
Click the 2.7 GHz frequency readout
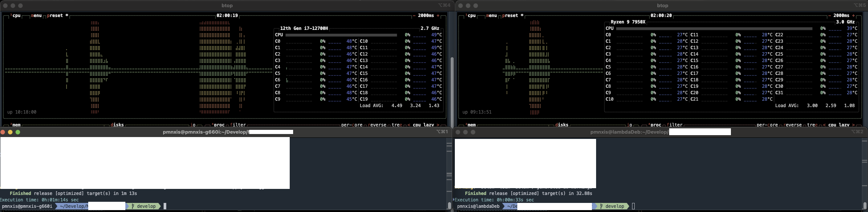click(430, 28)
